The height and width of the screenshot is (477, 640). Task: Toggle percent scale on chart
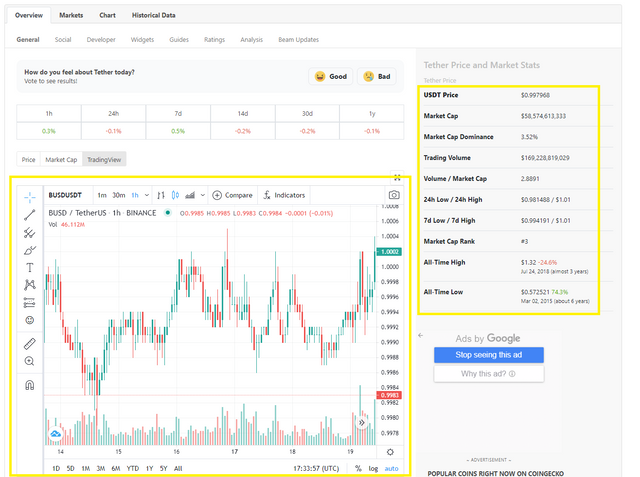358,468
